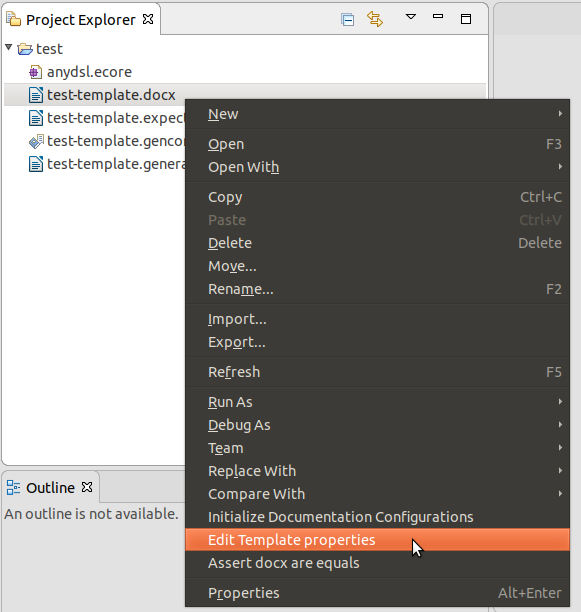Collapse the test project folder
The image size is (581, 612).
tap(9, 48)
